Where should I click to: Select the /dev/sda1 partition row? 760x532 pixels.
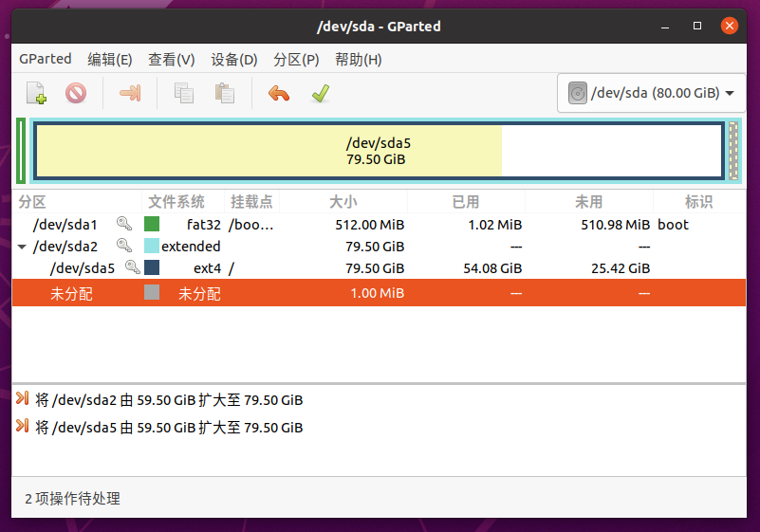379,225
